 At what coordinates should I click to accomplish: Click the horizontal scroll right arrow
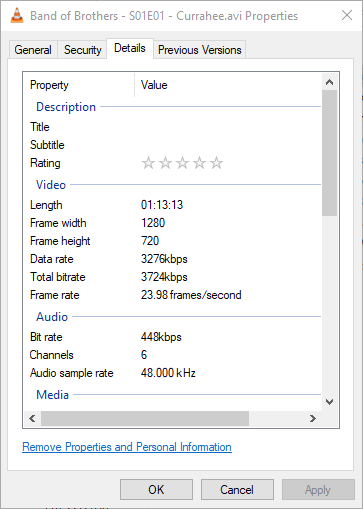(312, 418)
